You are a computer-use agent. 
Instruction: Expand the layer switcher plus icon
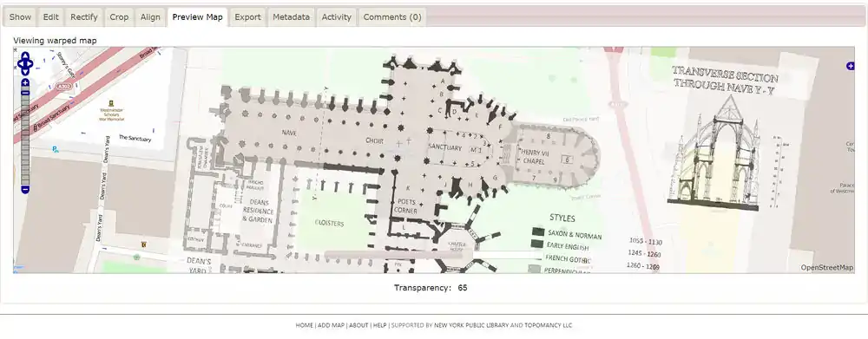(x=851, y=66)
